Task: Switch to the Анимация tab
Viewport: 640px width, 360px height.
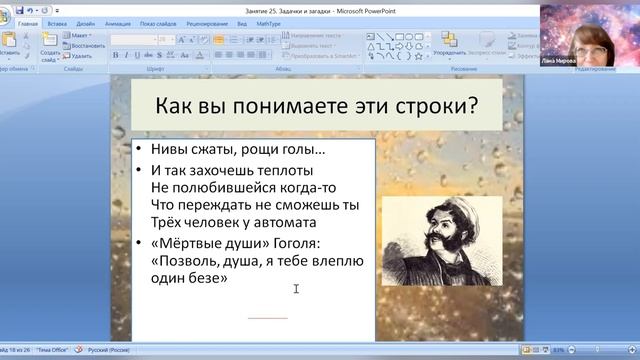Action: [x=118, y=24]
